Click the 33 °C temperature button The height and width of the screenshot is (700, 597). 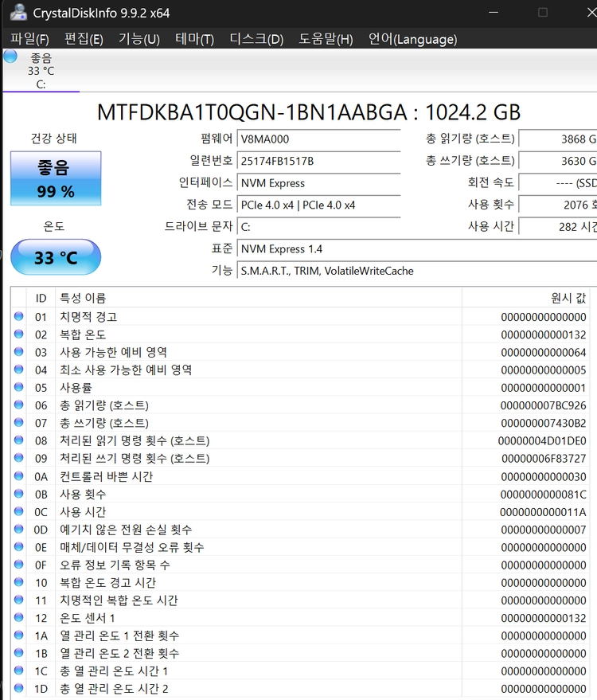coord(56,257)
